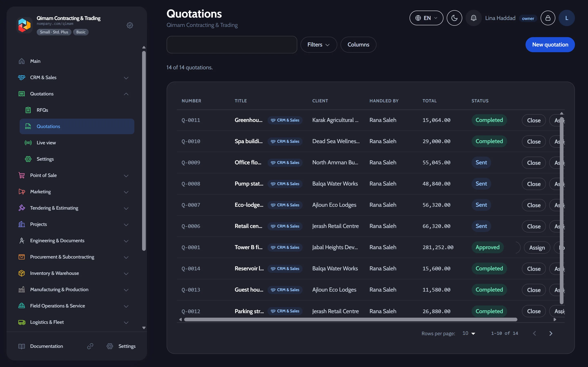This screenshot has width=588, height=367.
Task: Click the verified badge beside company name
Action: point(130,25)
